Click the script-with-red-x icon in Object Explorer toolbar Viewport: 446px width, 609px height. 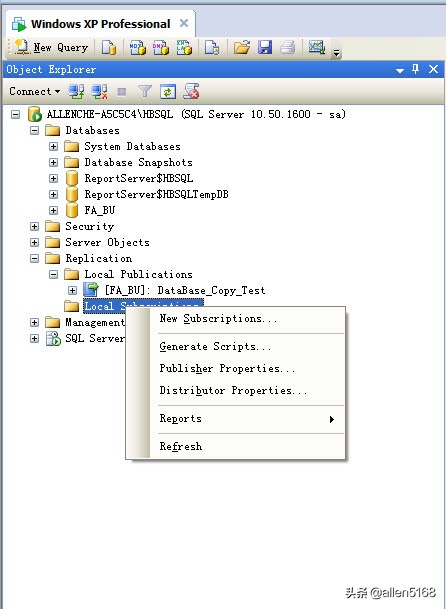click(191, 92)
